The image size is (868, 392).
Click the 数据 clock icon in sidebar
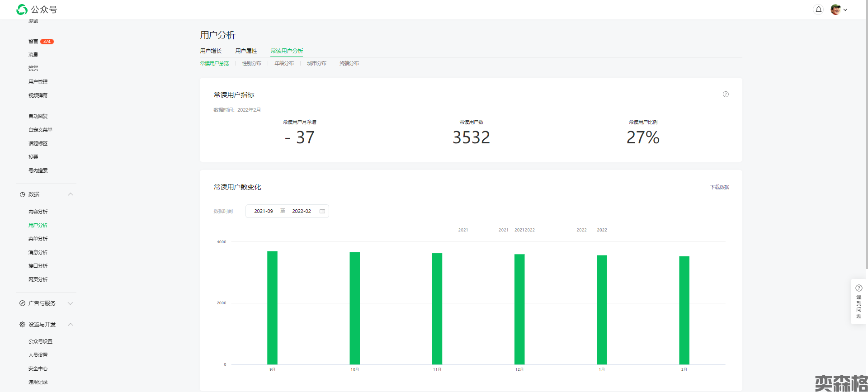click(x=22, y=194)
